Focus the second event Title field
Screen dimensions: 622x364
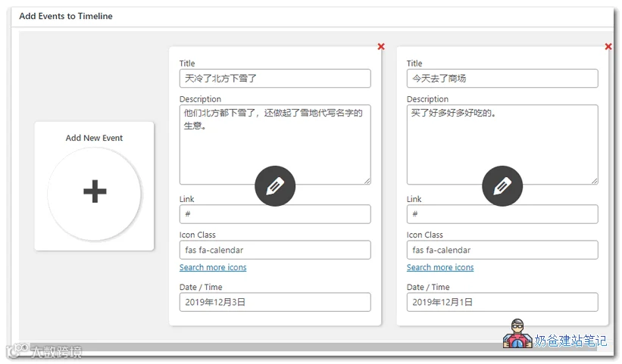coord(502,79)
